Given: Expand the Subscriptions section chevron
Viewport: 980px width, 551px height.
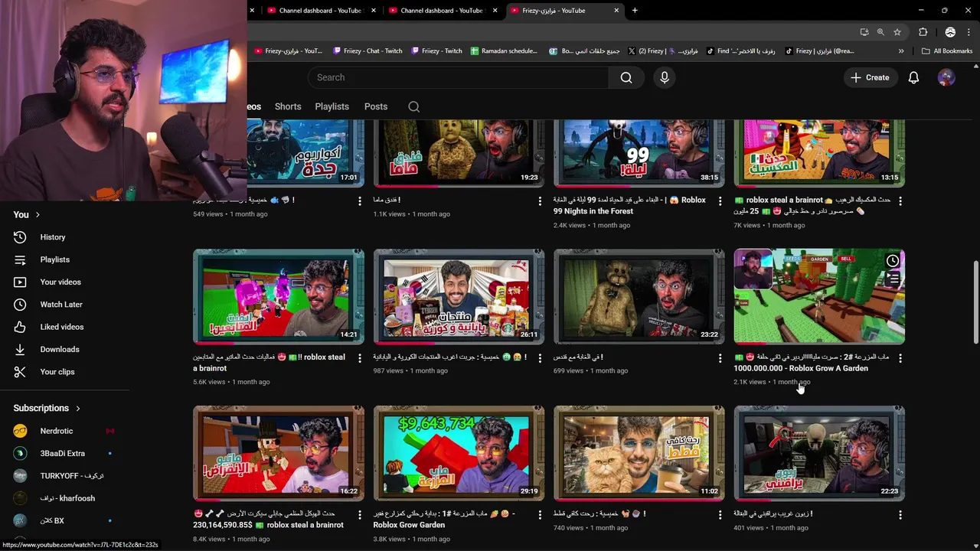Looking at the screenshot, I should tap(78, 408).
